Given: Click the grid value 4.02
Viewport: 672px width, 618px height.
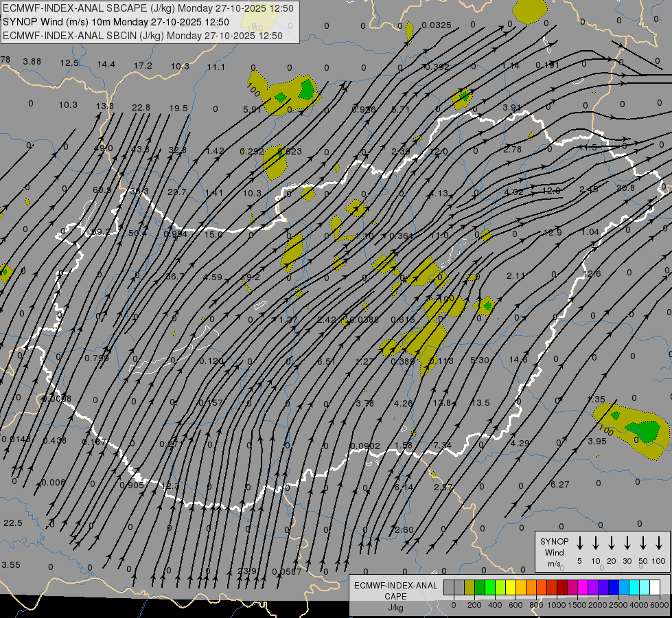Looking at the screenshot, I should tap(513, 192).
